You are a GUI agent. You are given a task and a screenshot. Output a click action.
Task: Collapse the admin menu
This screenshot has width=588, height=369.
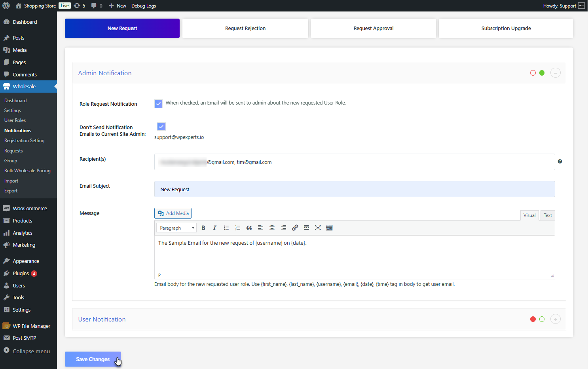click(28, 351)
